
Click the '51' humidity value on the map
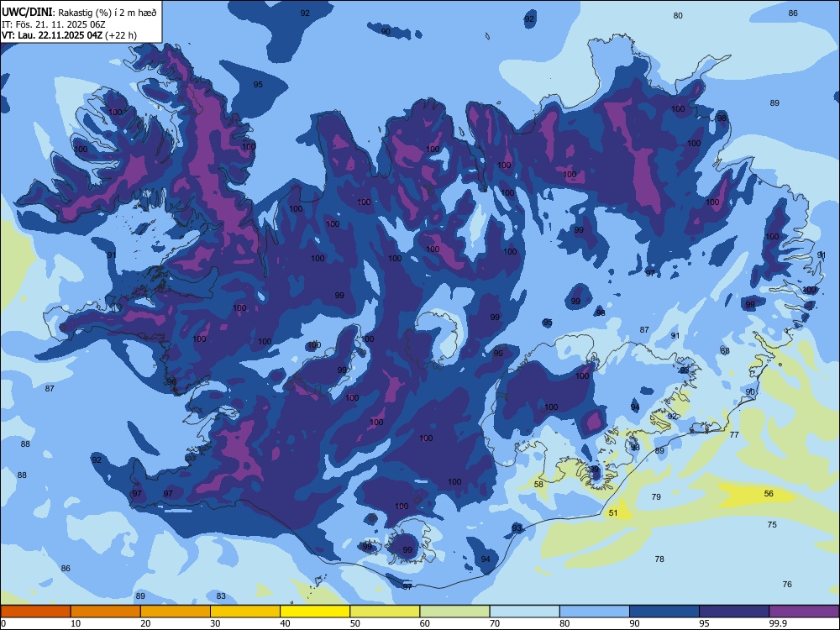point(613,512)
